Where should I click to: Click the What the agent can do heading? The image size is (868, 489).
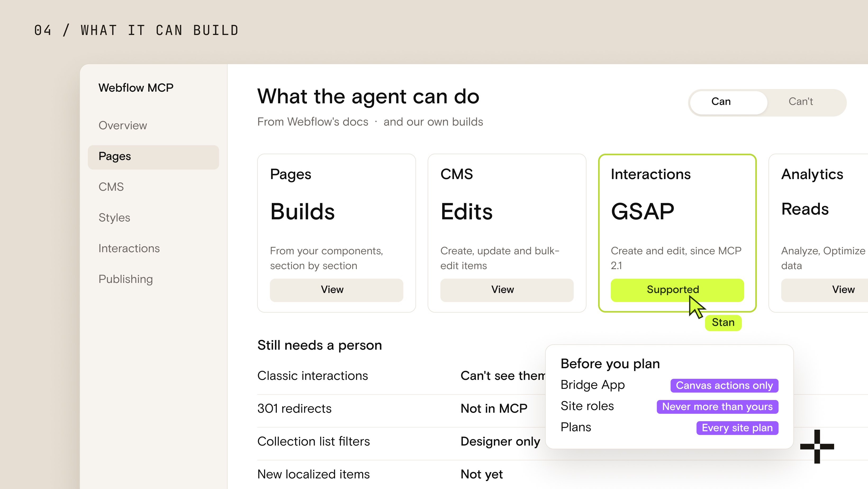click(368, 97)
